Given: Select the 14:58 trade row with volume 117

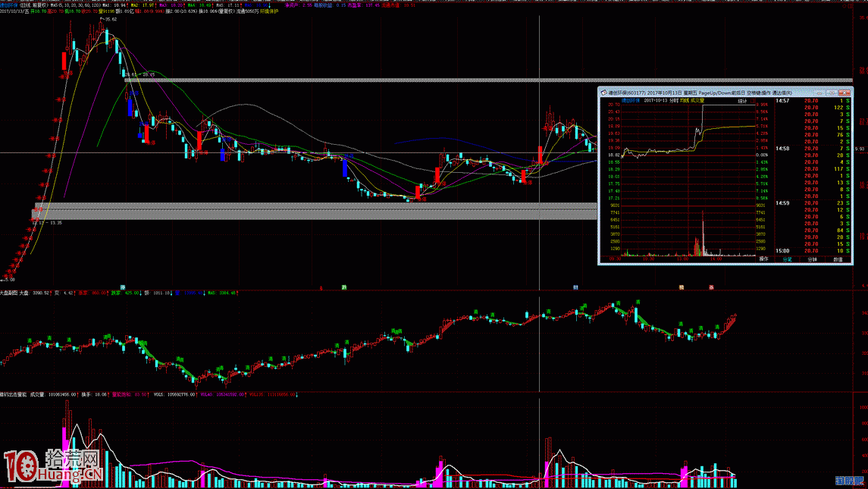Looking at the screenshot, I should pos(813,169).
